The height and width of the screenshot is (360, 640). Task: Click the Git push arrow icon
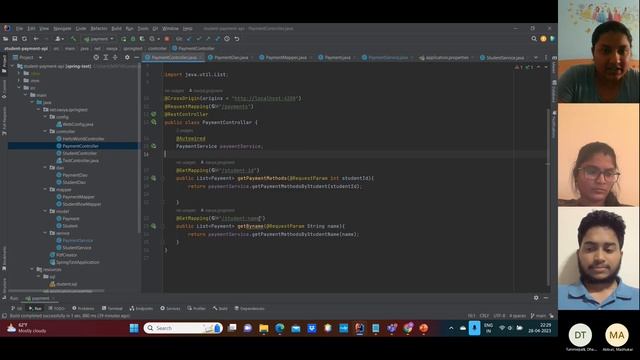click(208, 39)
